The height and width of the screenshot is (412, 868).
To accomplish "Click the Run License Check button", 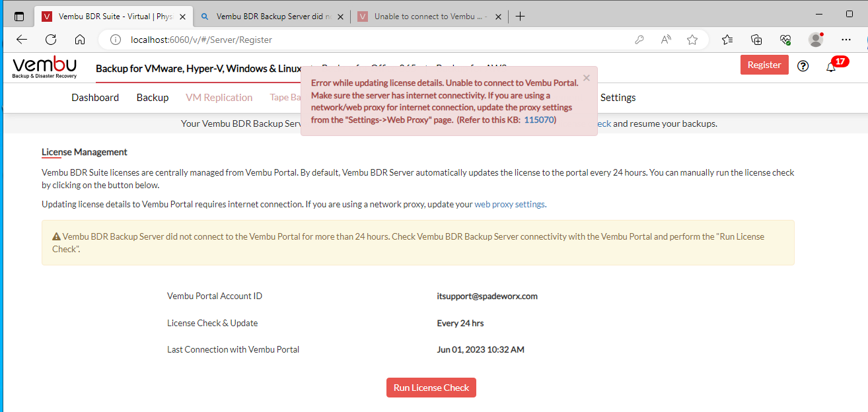I will coord(431,388).
